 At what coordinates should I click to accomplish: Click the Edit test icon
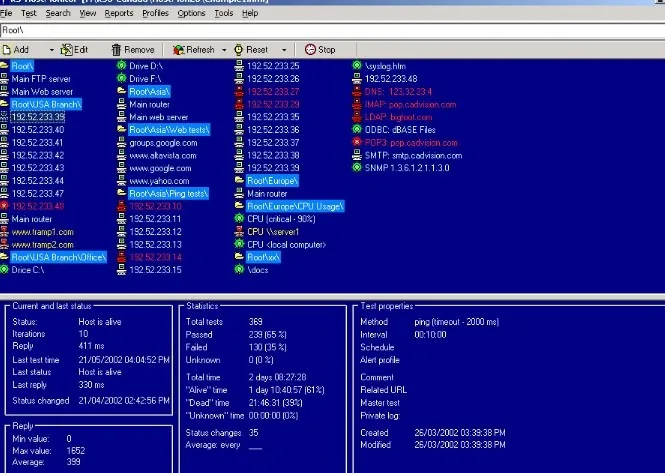click(x=67, y=50)
